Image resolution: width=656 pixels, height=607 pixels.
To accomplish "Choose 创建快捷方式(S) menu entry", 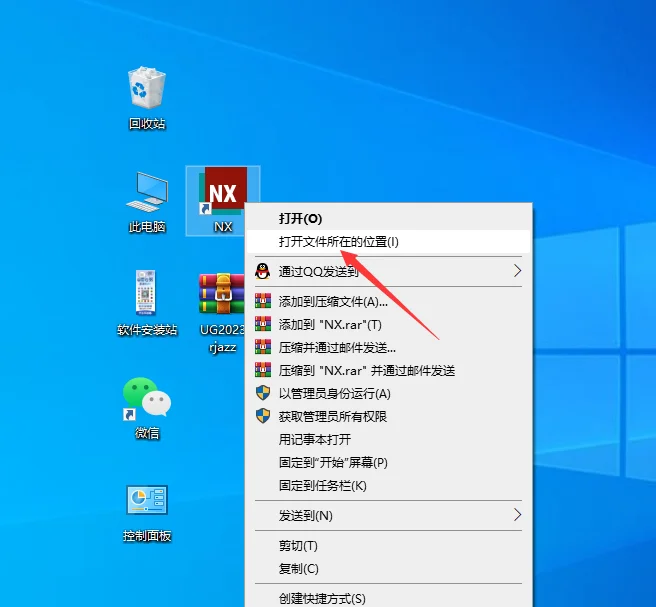I will point(388,599).
